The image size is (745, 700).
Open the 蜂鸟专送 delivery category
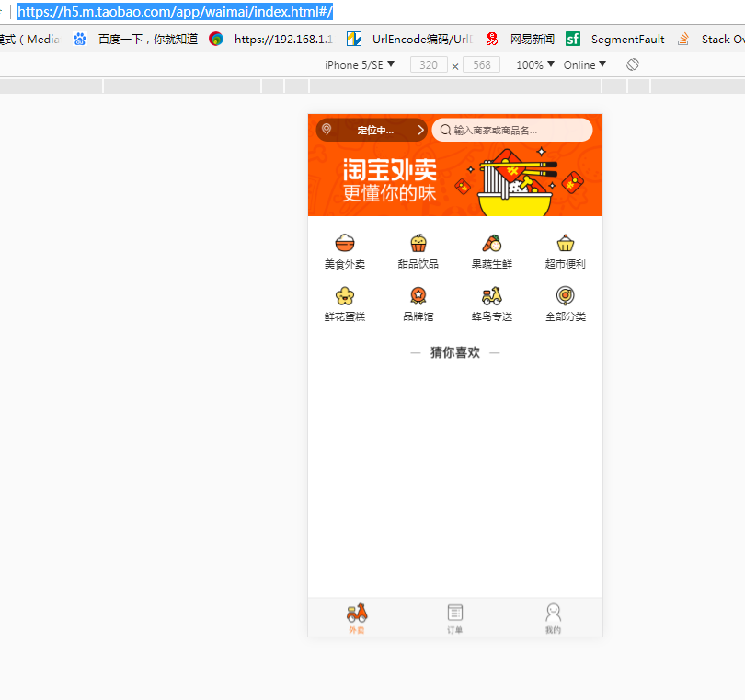click(x=492, y=304)
